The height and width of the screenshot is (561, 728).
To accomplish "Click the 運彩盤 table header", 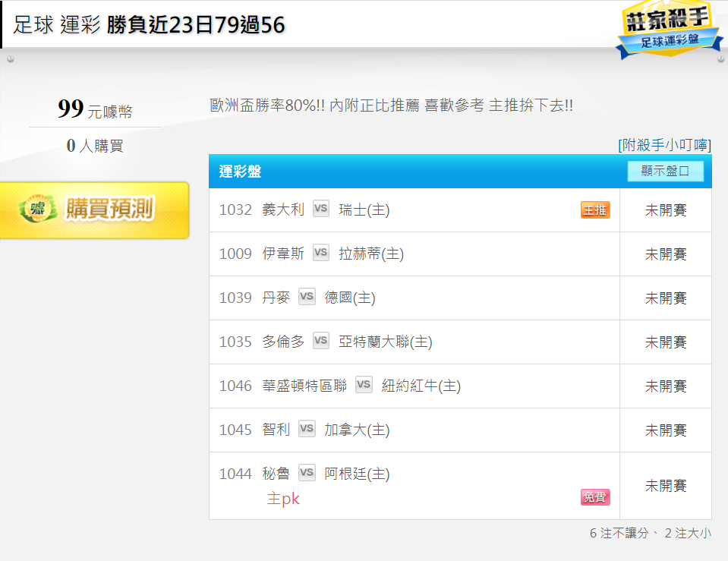I will click(240, 172).
